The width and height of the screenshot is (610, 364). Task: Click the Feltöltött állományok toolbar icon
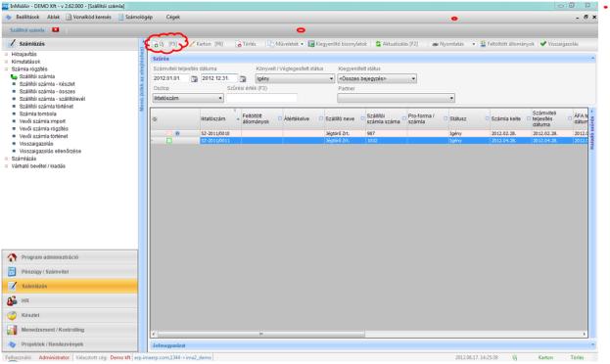483,44
